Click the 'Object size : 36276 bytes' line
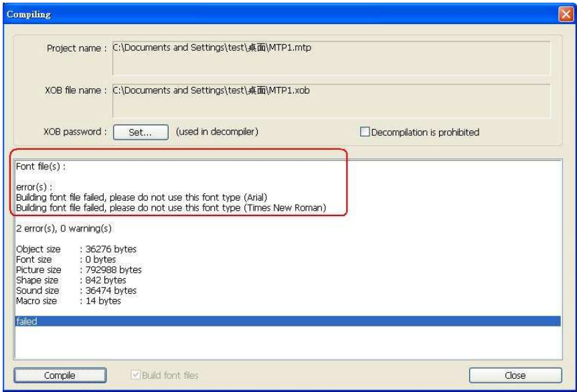 pos(76,249)
